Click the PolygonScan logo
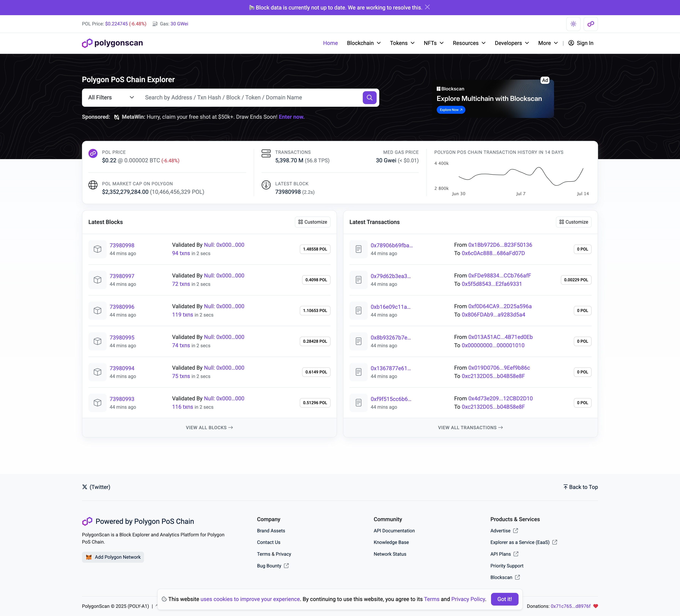Image resolution: width=680 pixels, height=616 pixels. 112,43
